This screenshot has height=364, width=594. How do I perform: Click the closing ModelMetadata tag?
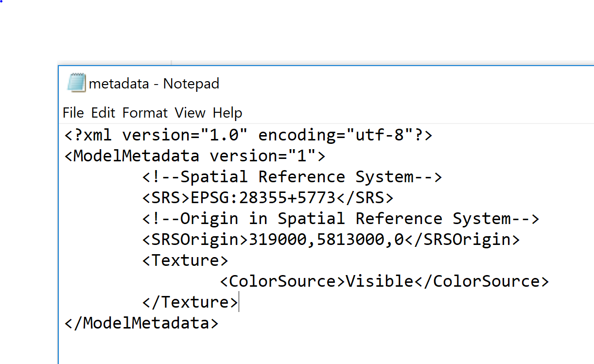pos(141,323)
